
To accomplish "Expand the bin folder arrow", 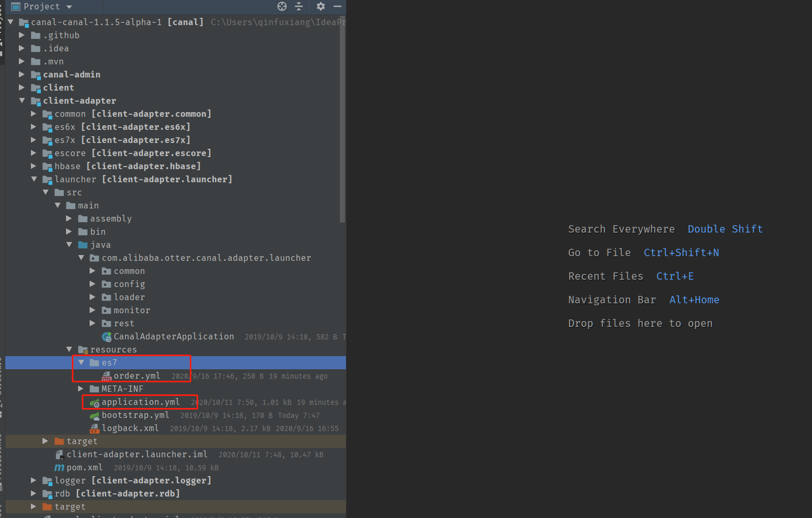I will point(69,232).
